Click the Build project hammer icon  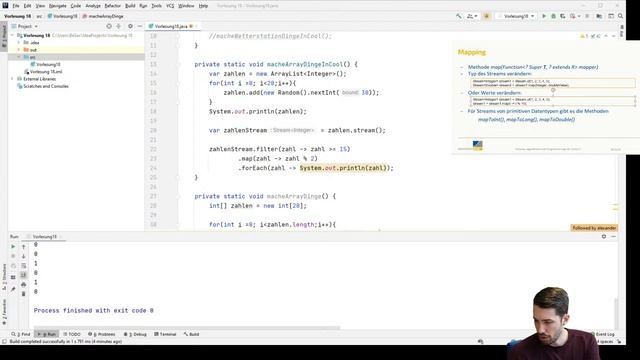459,16
